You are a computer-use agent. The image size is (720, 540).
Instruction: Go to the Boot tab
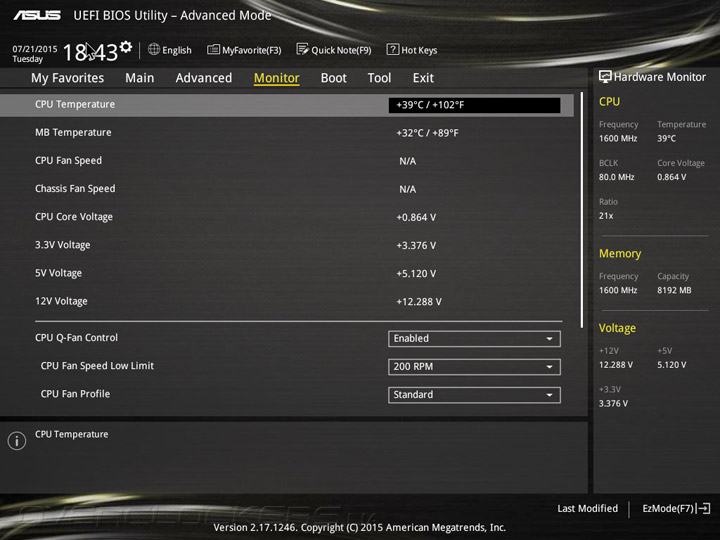333,78
